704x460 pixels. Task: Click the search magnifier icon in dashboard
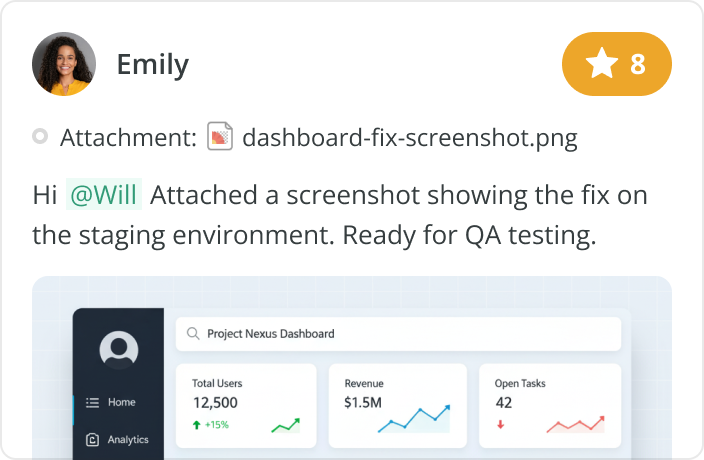[193, 333]
